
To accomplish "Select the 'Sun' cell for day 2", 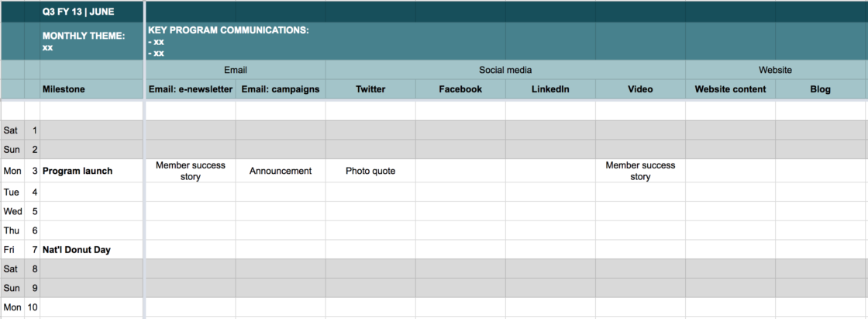I will point(12,150).
